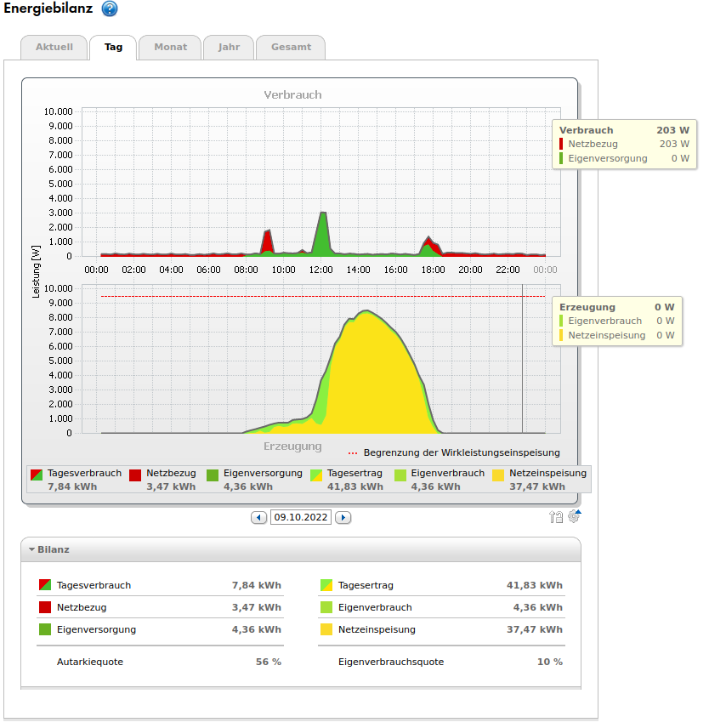Viewport: 709px width, 728px height.
Task: Open chart settings gear icon
Action: tap(575, 516)
